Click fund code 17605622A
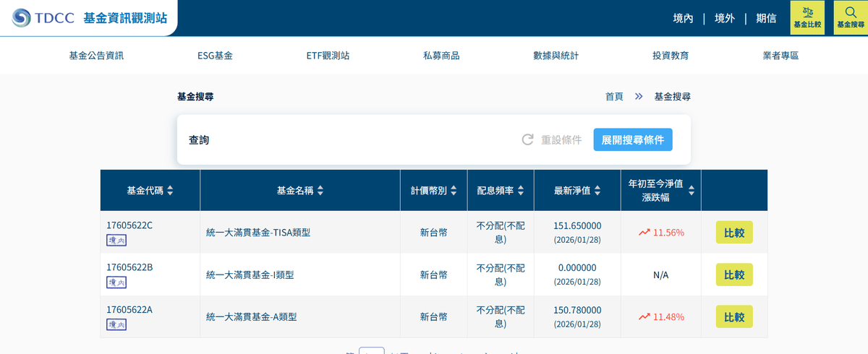 pyautogui.click(x=129, y=309)
